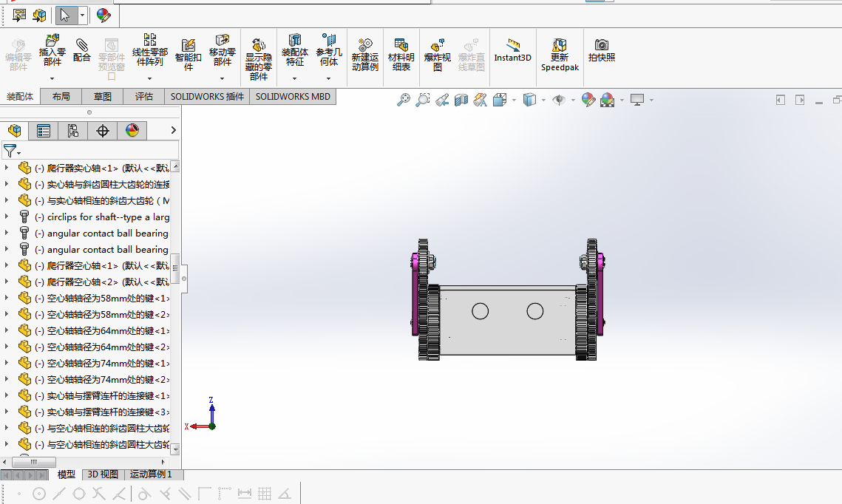Screen dimensions: 842x504
Task: Open Linear Component Pattern (线性零部件阵列)
Action: tap(150, 50)
